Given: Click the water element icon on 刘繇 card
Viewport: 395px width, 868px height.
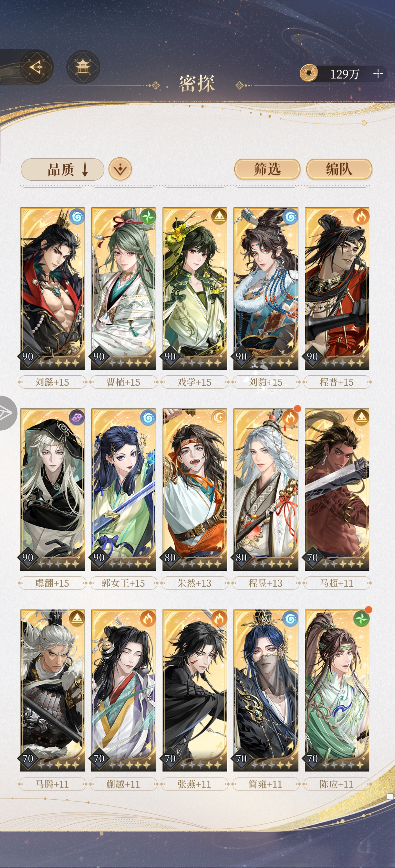Looking at the screenshot, I should point(77,216).
